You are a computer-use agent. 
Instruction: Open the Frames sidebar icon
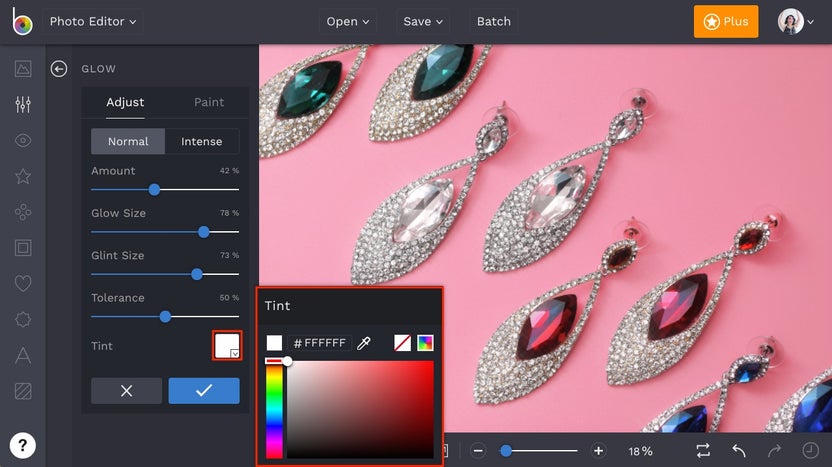23,248
